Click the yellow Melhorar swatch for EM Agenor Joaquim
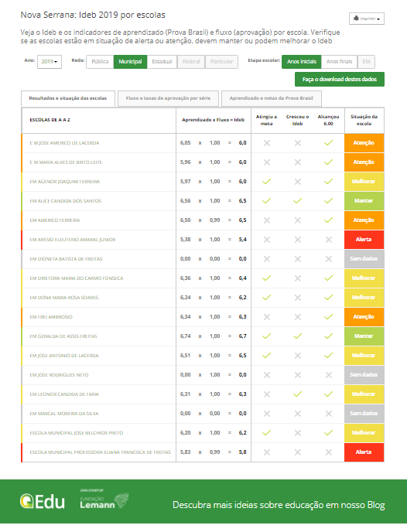Image resolution: width=407 pixels, height=532 pixels. click(364, 182)
